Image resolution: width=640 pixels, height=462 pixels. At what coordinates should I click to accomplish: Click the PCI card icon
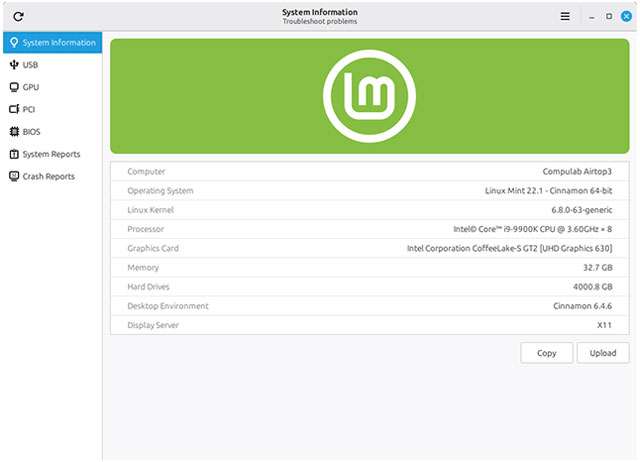point(14,109)
